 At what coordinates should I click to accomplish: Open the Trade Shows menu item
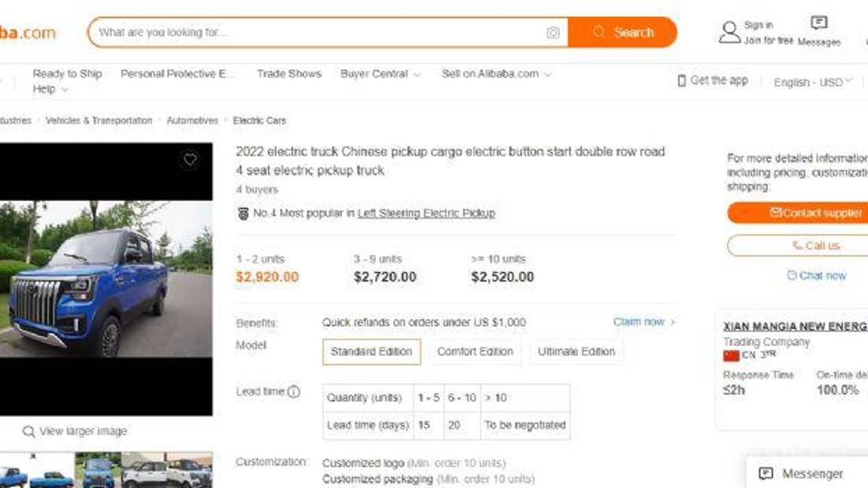pyautogui.click(x=289, y=74)
